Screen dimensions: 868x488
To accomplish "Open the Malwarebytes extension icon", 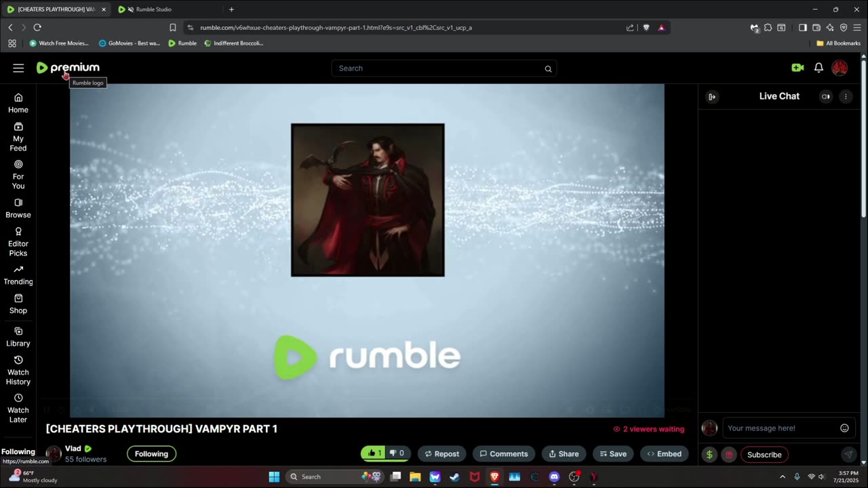I will pyautogui.click(x=754, y=28).
